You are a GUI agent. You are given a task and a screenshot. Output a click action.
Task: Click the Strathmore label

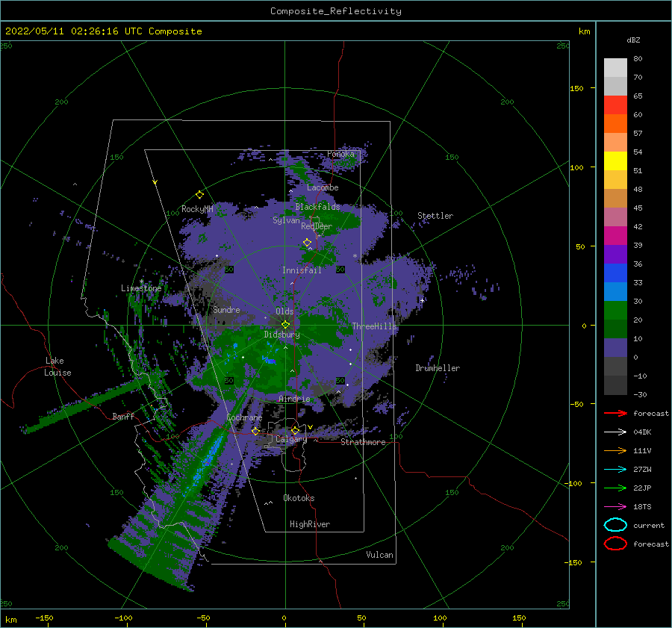pyautogui.click(x=363, y=442)
